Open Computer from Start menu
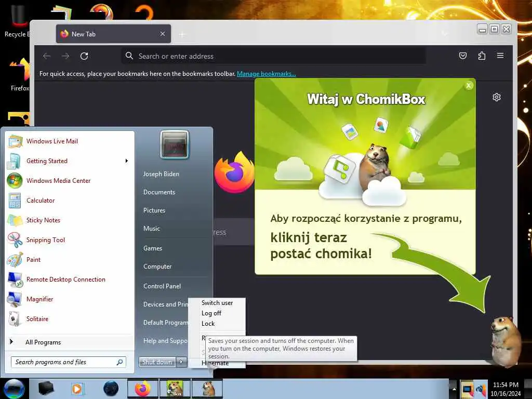This screenshot has height=399, width=532. [x=157, y=267]
